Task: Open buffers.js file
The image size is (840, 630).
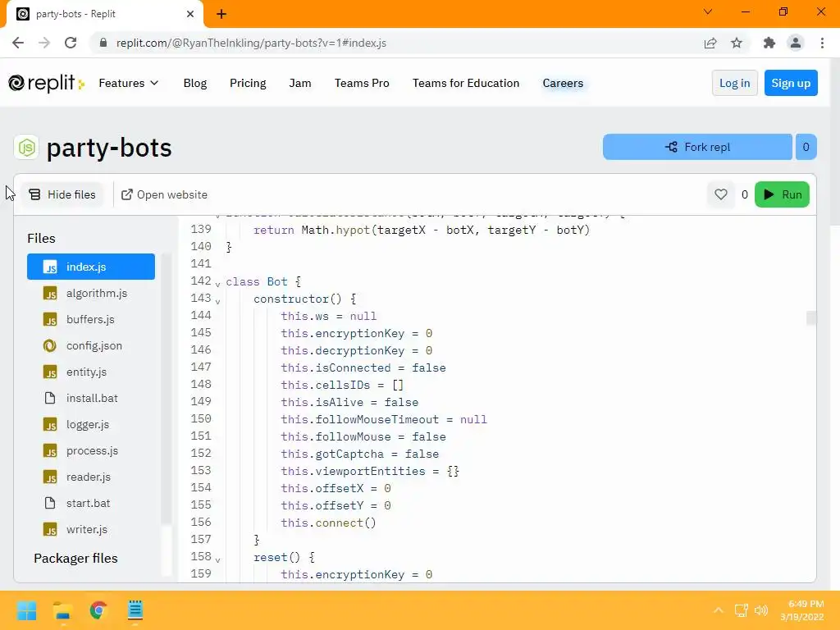Action: (90, 319)
